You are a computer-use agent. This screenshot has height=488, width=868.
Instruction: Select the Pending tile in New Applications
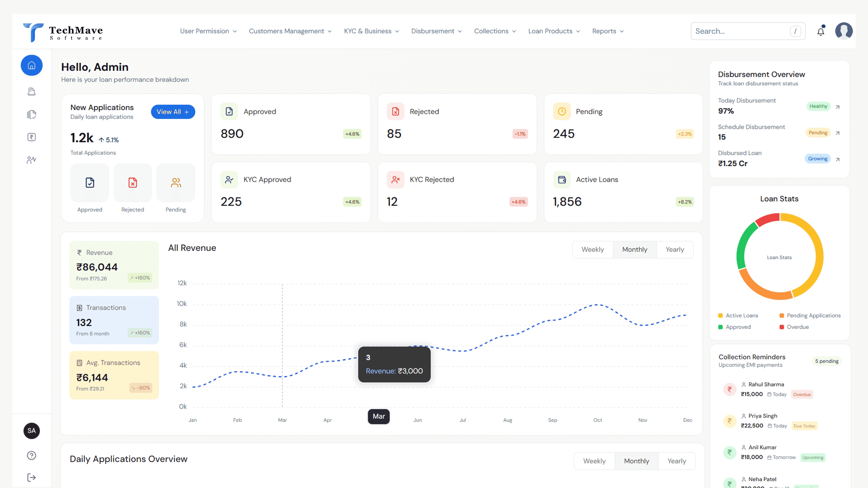point(176,183)
